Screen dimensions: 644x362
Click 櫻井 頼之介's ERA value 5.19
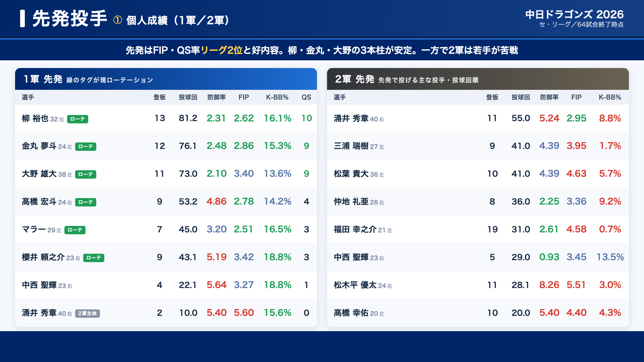(217, 257)
